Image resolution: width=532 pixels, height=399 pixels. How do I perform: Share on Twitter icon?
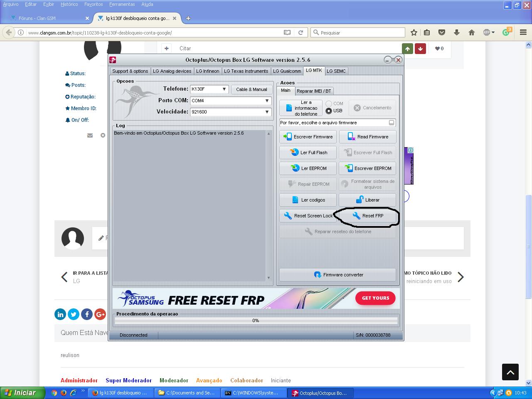[x=74, y=314]
